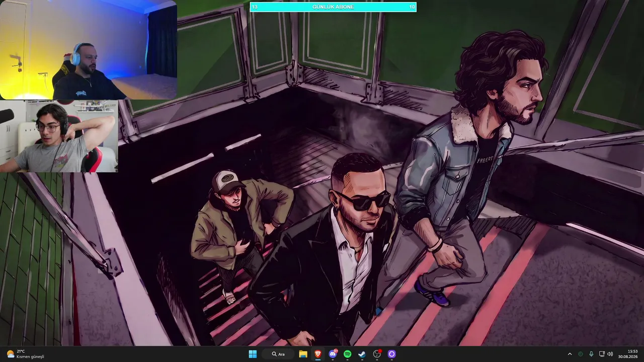Open File Explorer from the taskbar
Viewport: 644px width, 362px height.
tap(303, 354)
